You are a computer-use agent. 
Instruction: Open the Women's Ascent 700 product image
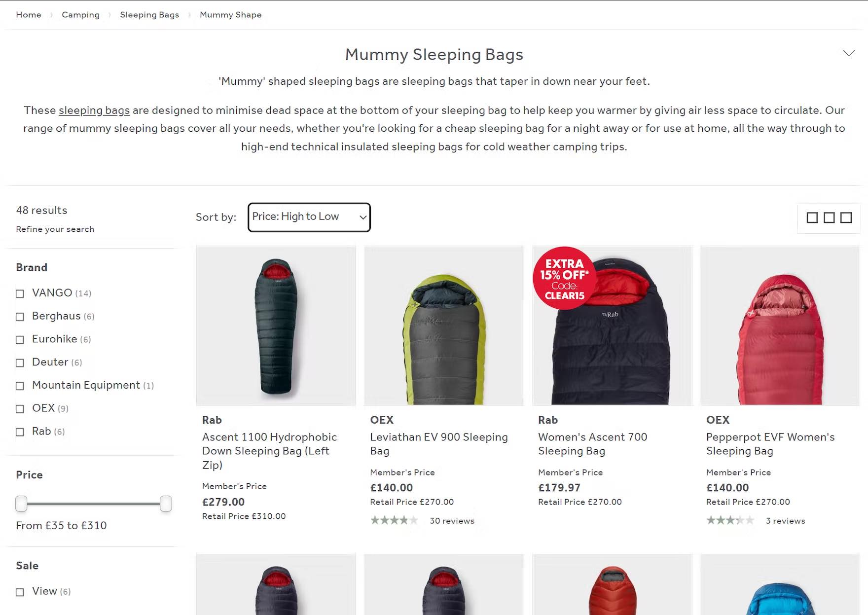click(x=612, y=326)
